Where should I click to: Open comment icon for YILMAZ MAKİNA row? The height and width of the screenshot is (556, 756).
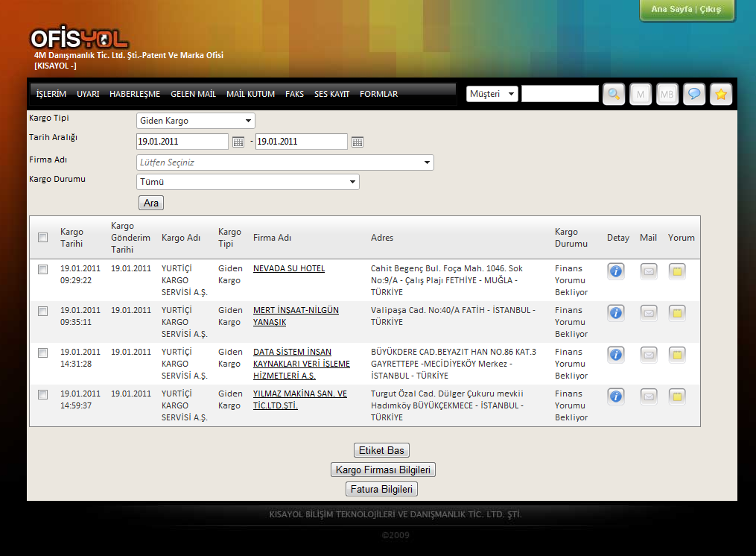(x=677, y=397)
